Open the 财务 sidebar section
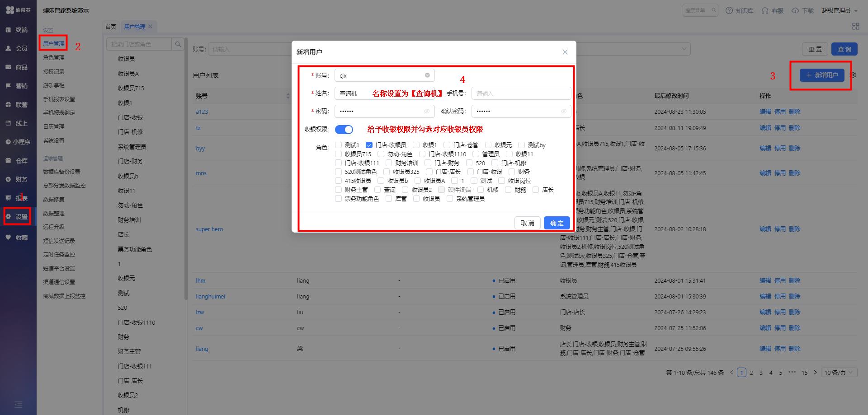The width and height of the screenshot is (868, 415). click(x=17, y=179)
